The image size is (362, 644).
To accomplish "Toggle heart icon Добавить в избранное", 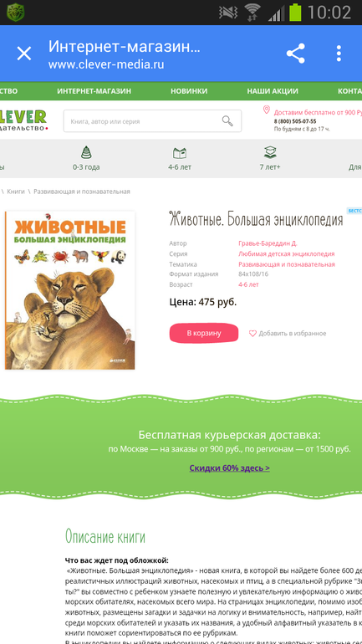I will (252, 334).
